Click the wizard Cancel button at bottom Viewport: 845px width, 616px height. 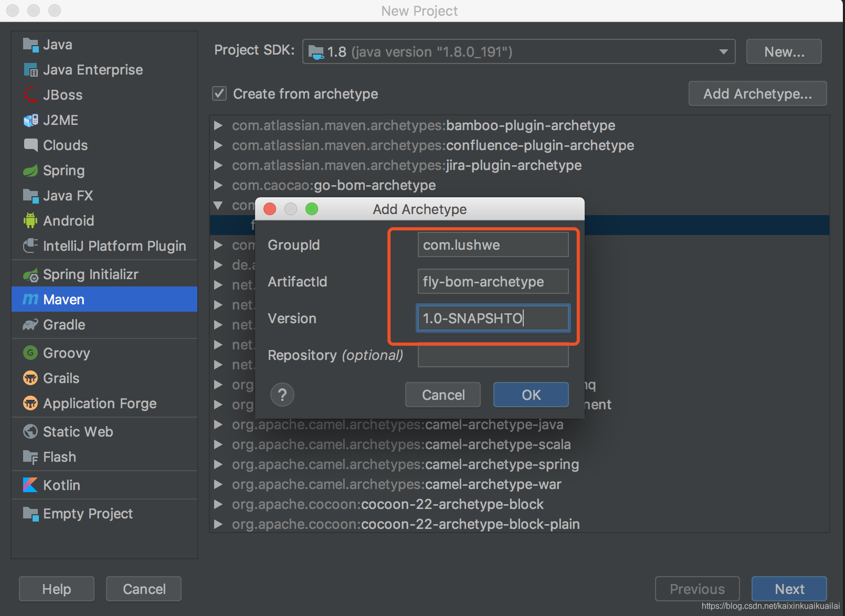(144, 589)
